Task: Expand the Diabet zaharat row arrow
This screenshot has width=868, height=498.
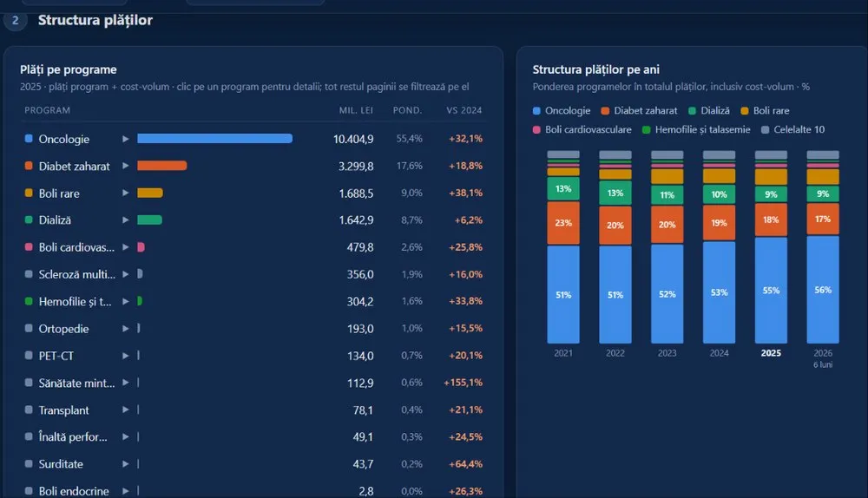Action: [126, 166]
